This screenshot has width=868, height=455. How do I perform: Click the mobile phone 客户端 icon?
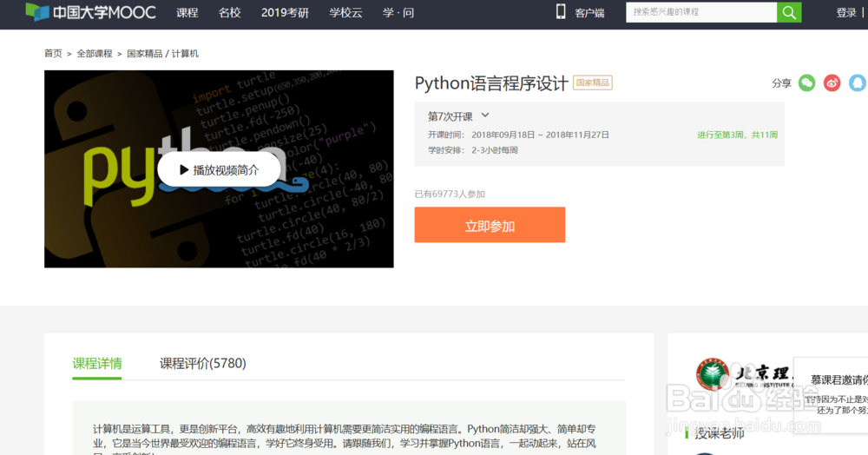(561, 11)
